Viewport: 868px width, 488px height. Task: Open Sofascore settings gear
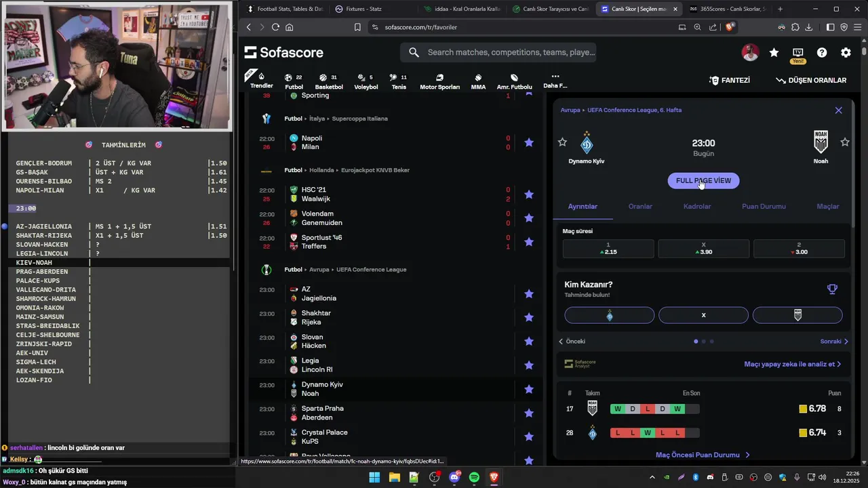(x=846, y=52)
